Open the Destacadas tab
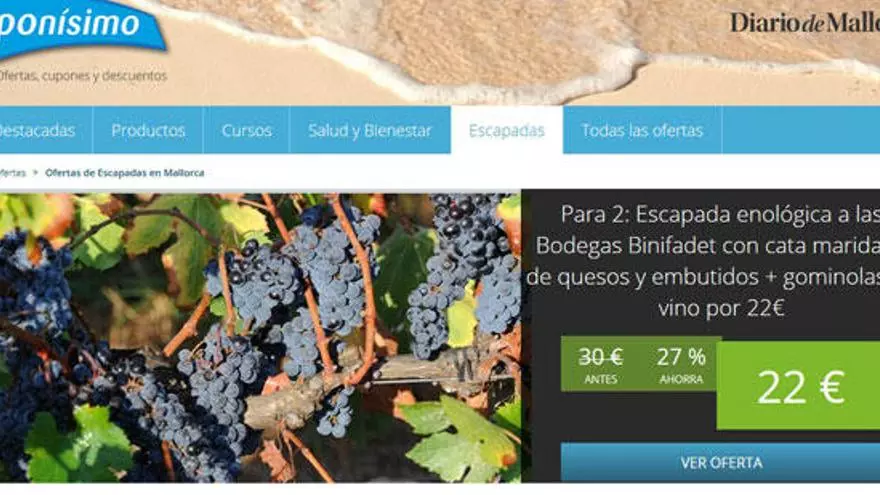Image resolution: width=880 pixels, height=495 pixels. tap(37, 130)
